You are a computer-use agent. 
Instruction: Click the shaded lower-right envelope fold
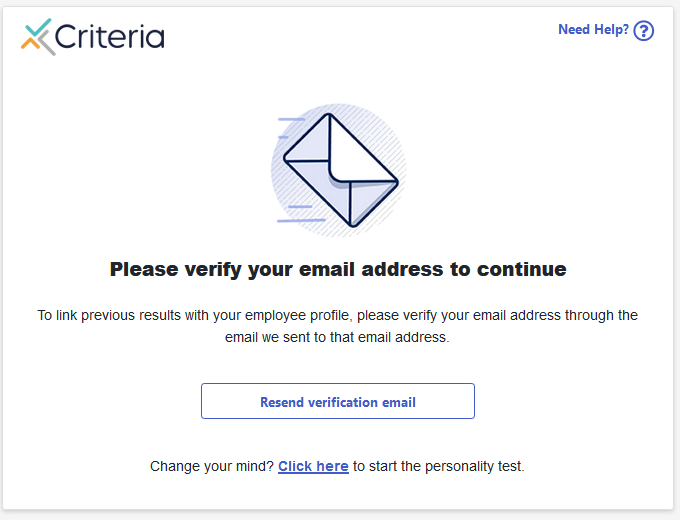371,202
